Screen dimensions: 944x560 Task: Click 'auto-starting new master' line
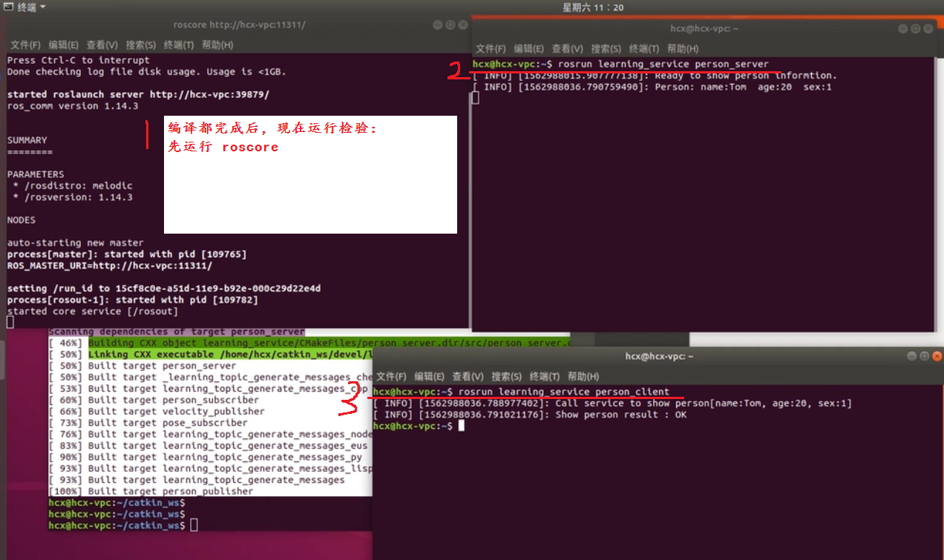[76, 243]
